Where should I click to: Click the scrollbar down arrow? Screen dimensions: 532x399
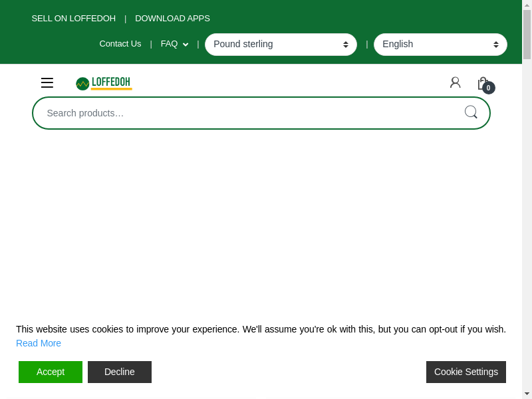527,394
